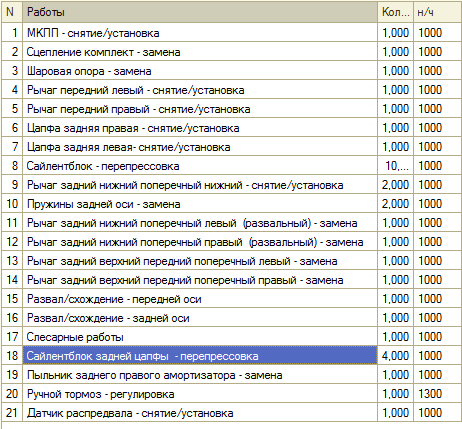This screenshot has width=462, height=429.
Task: Click the N column header
Action: coord(12,12)
